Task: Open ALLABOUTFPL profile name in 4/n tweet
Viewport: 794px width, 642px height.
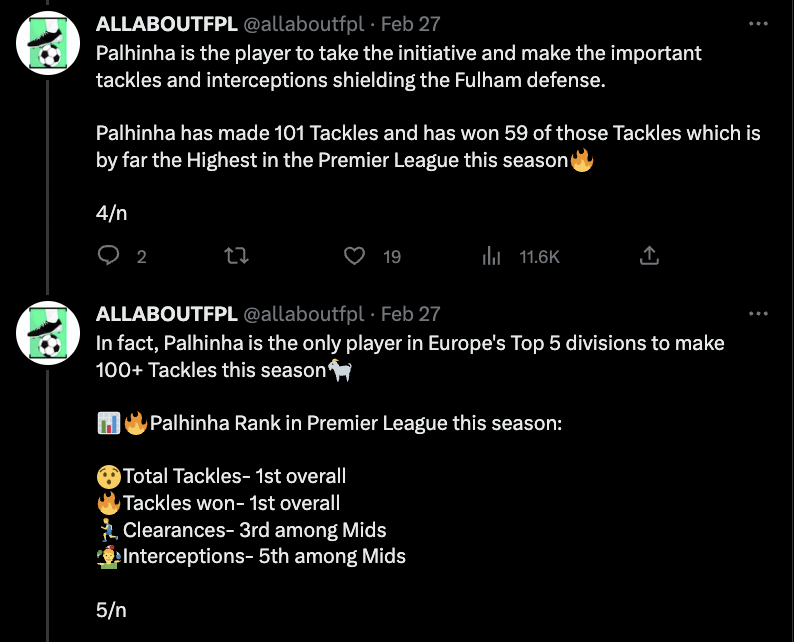Action: click(x=166, y=24)
